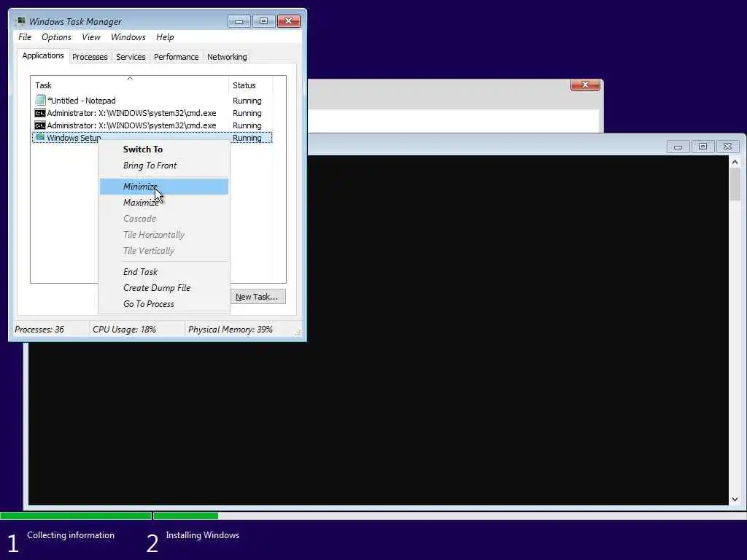Choose Go To Process option
Screen dimensions: 747x560
(x=164, y=304)
